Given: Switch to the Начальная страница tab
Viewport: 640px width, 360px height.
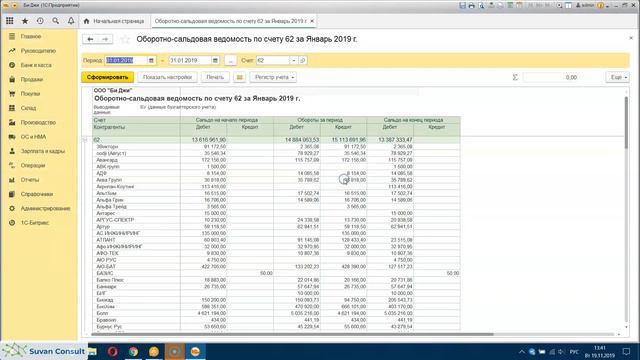Looking at the screenshot, I should (114, 21).
